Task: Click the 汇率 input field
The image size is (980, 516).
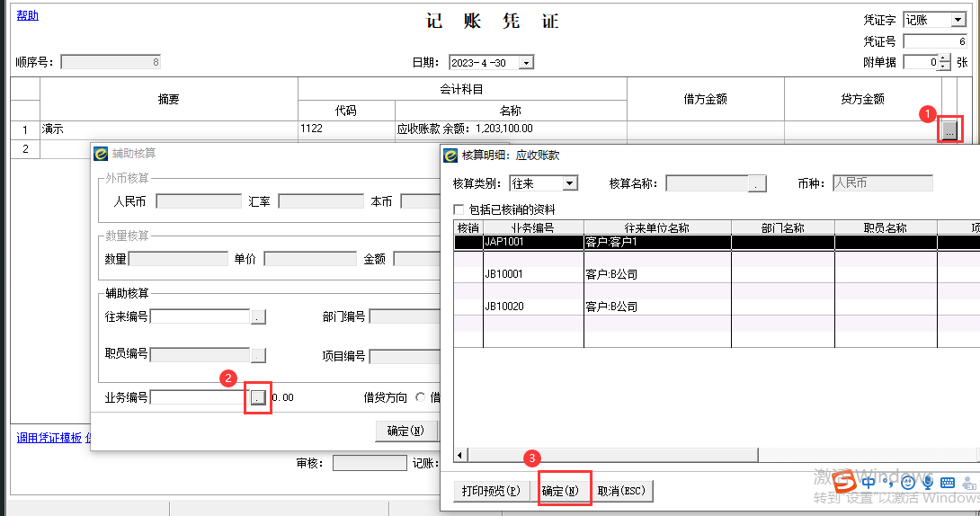Action: click(321, 201)
